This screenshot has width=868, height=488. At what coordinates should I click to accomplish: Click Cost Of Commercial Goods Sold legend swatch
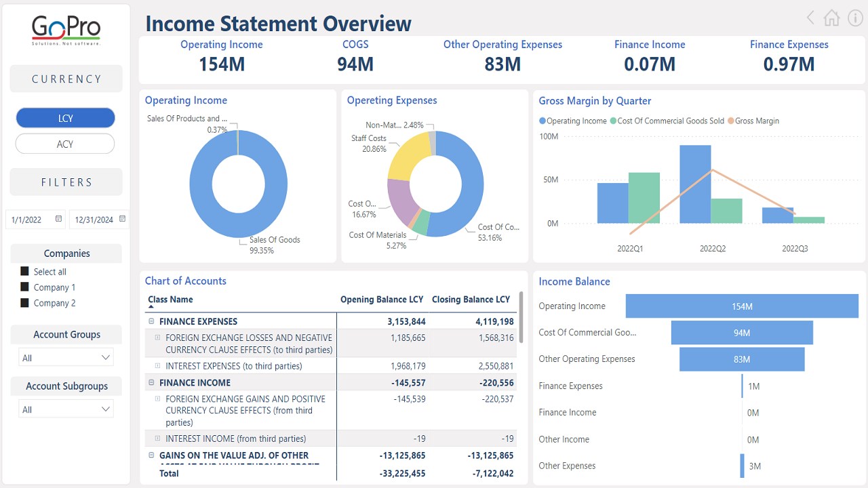[613, 121]
